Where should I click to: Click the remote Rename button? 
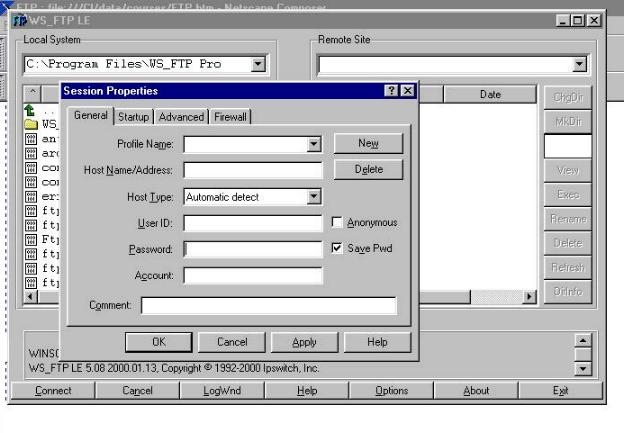pyautogui.click(x=568, y=219)
